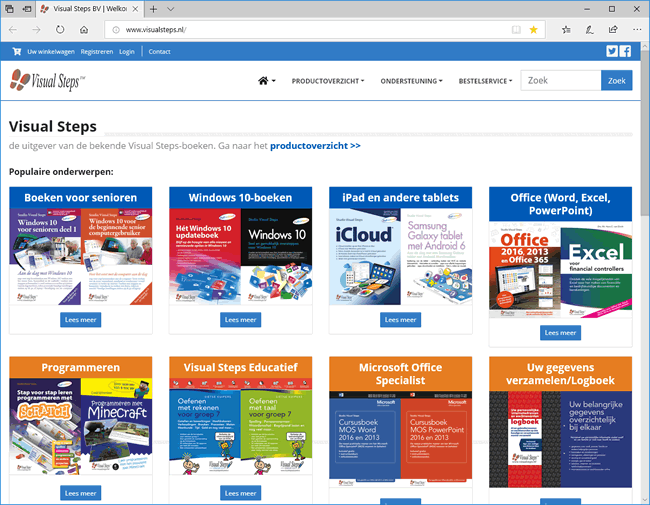Screen dimensions: 650x505
Task: Follow the productoverzicht >> link
Action: pyautogui.click(x=315, y=146)
